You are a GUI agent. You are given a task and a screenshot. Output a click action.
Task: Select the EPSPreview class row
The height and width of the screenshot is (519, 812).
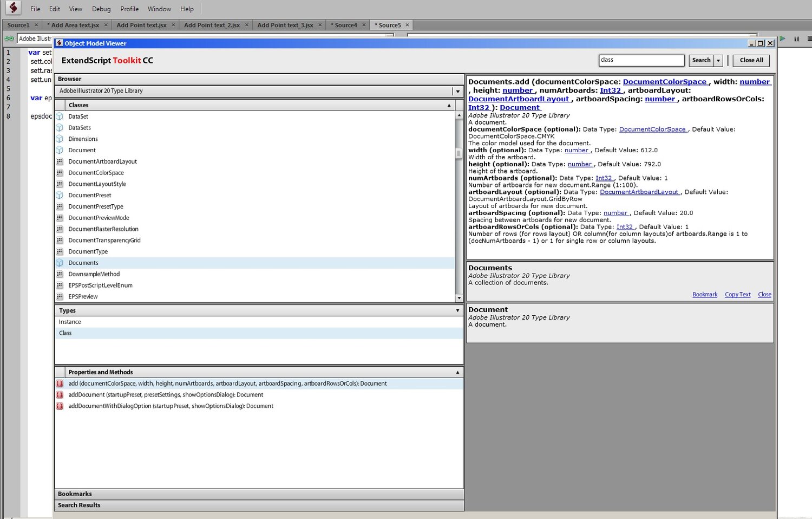click(255, 296)
